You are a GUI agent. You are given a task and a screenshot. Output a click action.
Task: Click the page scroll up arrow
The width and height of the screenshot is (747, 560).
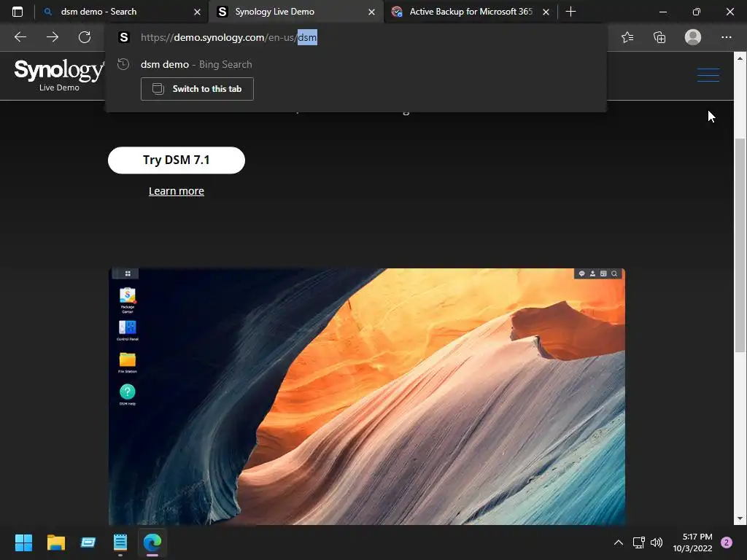[x=740, y=58]
